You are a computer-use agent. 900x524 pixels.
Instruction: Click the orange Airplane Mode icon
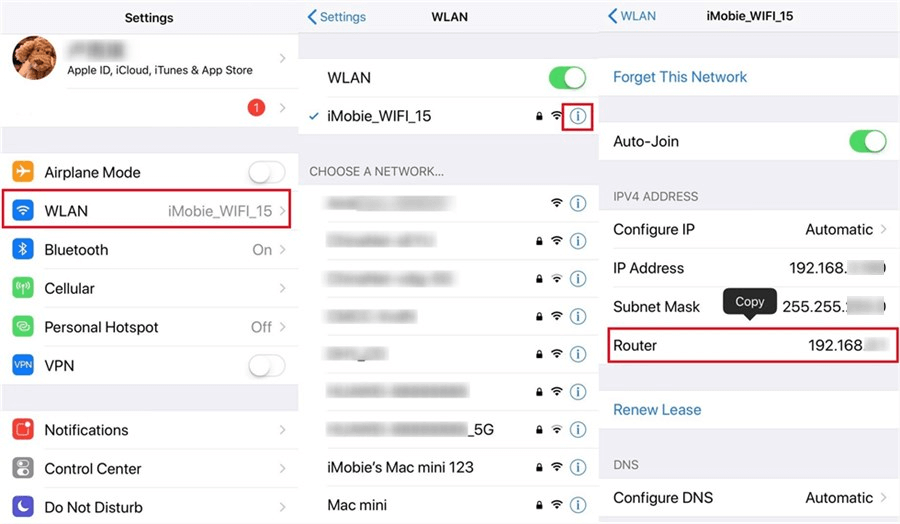pos(23,172)
